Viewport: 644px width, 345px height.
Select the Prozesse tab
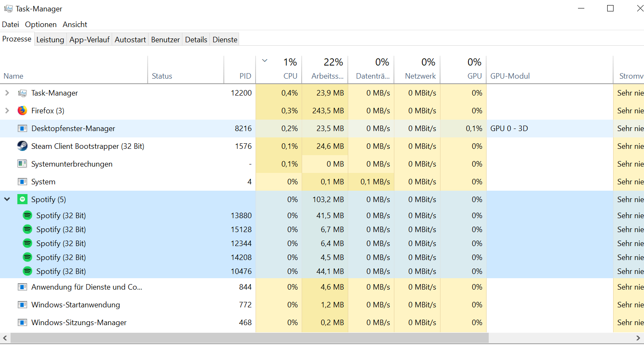17,39
